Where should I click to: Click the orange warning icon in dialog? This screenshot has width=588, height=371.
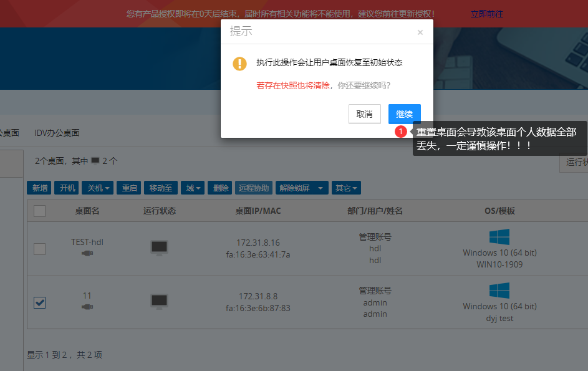point(239,64)
